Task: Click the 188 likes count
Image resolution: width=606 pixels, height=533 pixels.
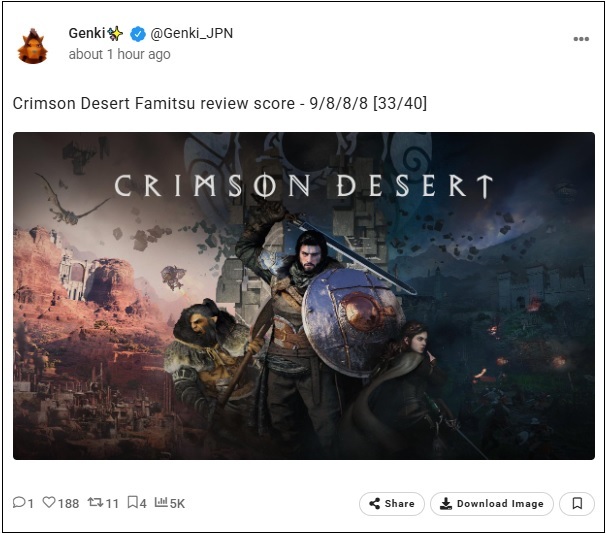Action: point(68,503)
